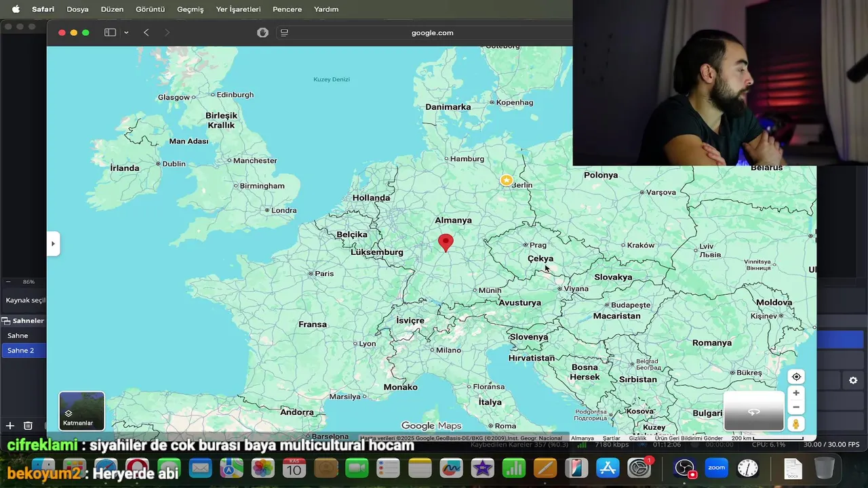The height and width of the screenshot is (488, 868).
Task: Click the page icon left of google.com
Action: click(284, 33)
